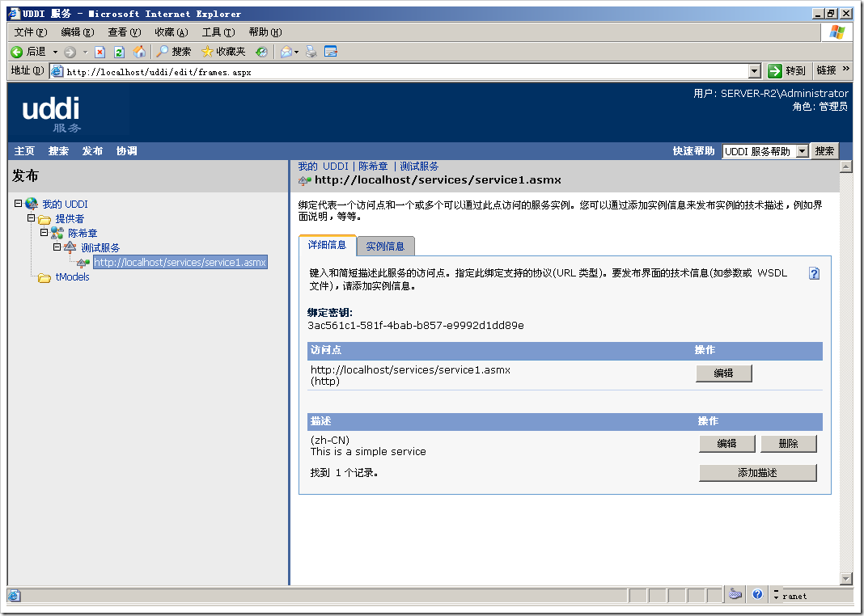The image size is (864, 616).
Task: Click the IE Back arrow icon
Action: [x=16, y=52]
